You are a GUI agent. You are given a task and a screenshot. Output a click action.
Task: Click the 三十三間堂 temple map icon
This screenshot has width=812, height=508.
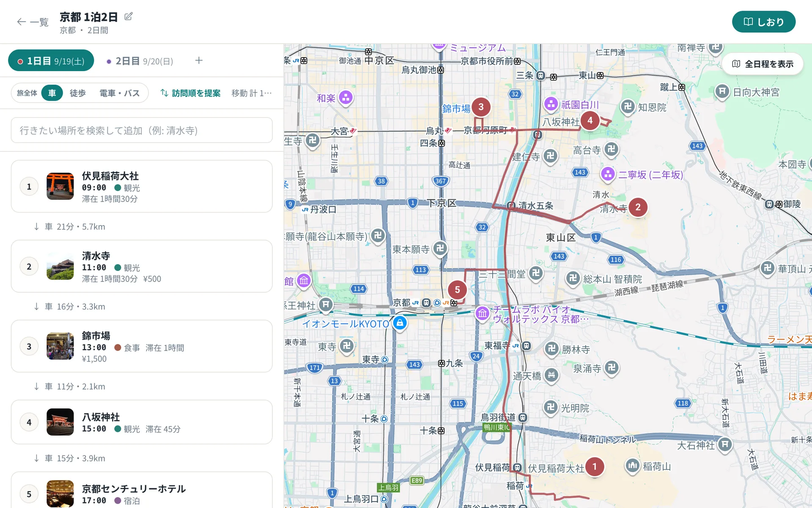(x=536, y=273)
